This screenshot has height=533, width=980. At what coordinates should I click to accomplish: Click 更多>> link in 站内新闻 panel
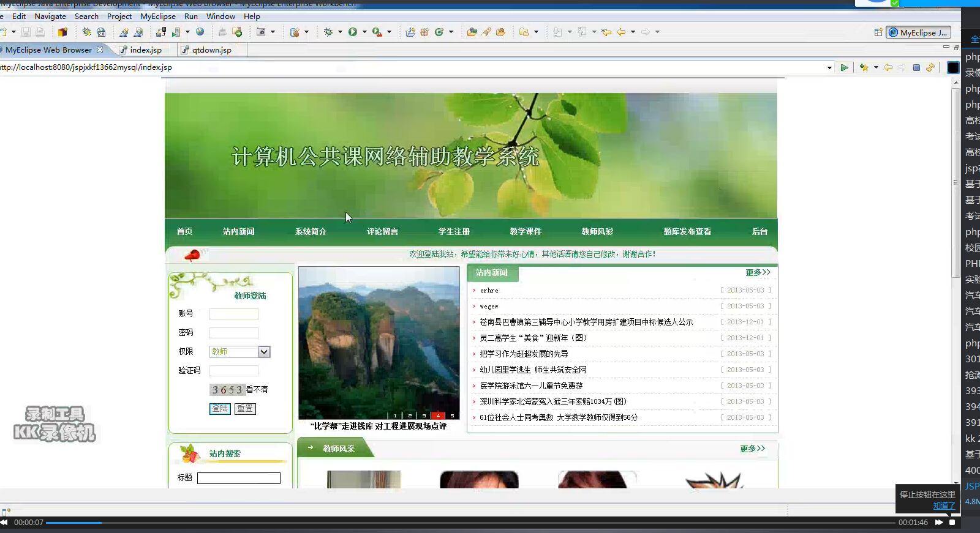(x=758, y=272)
